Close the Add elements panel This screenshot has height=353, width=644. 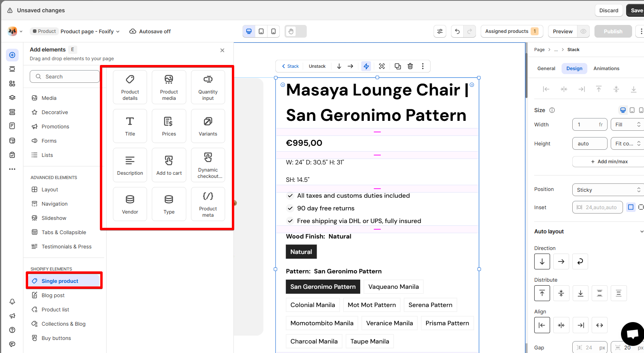[222, 50]
